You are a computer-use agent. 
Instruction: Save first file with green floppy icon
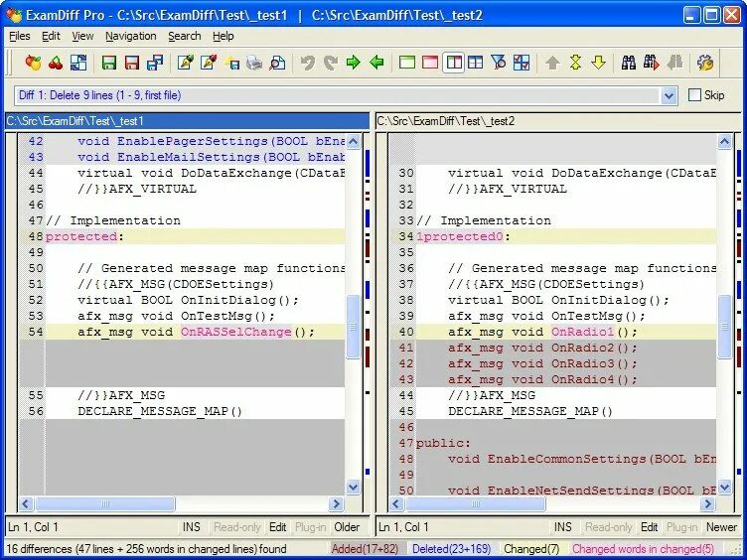point(109,63)
